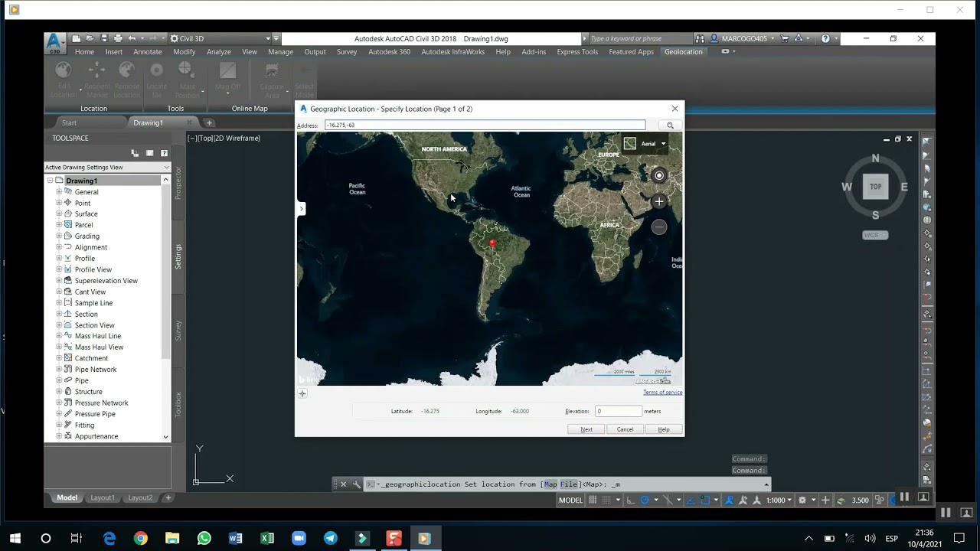Switch to the Start file tab
This screenshot has height=551, width=980.
(69, 122)
